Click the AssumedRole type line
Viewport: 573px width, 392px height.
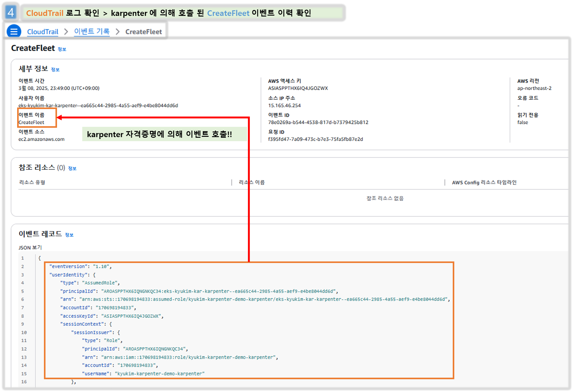(x=90, y=283)
